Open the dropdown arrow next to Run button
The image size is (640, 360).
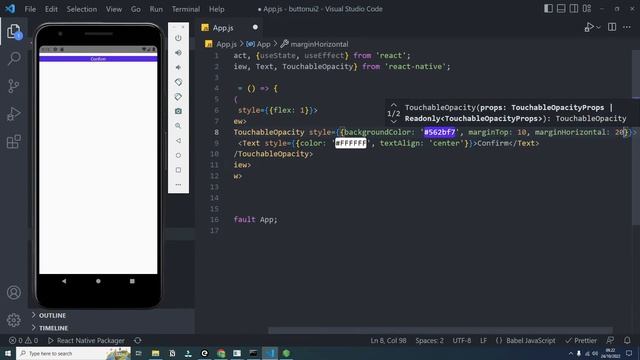pyautogui.click(x=598, y=28)
